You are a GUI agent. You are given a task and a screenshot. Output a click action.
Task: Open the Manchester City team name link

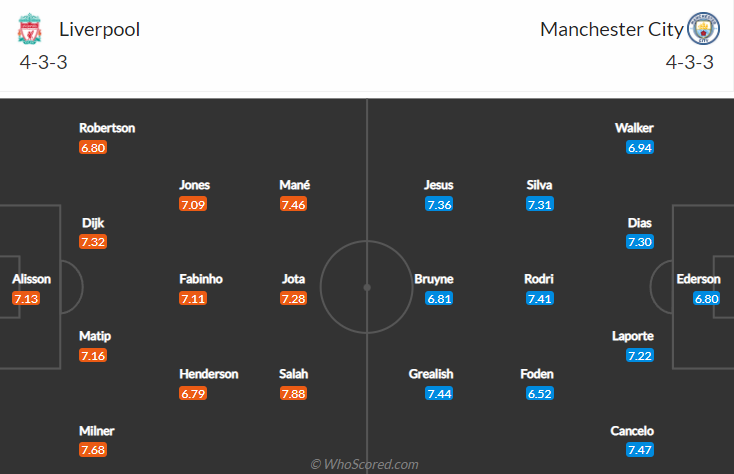pos(611,29)
